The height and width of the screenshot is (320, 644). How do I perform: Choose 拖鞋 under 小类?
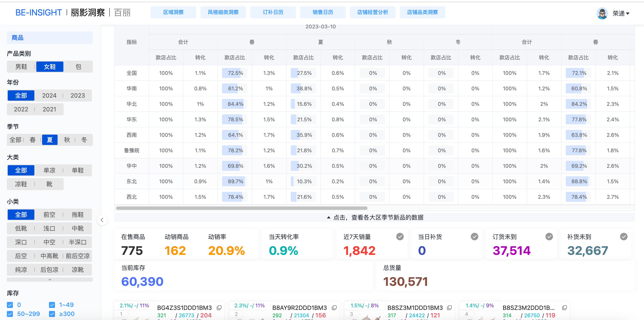(x=78, y=214)
